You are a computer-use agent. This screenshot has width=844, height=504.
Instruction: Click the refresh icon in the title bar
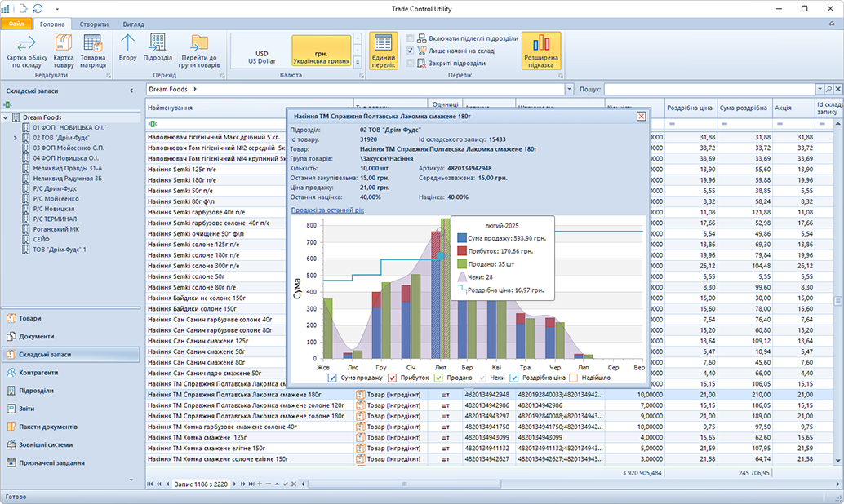[x=38, y=8]
